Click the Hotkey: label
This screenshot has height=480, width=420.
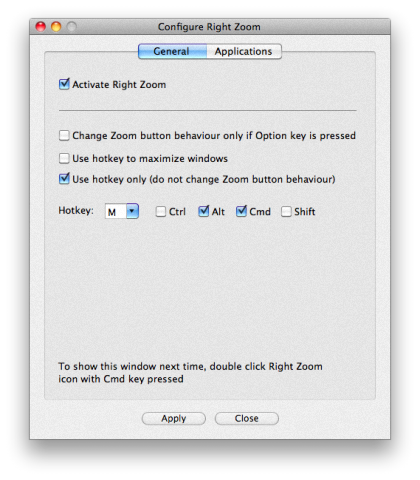(x=76, y=211)
